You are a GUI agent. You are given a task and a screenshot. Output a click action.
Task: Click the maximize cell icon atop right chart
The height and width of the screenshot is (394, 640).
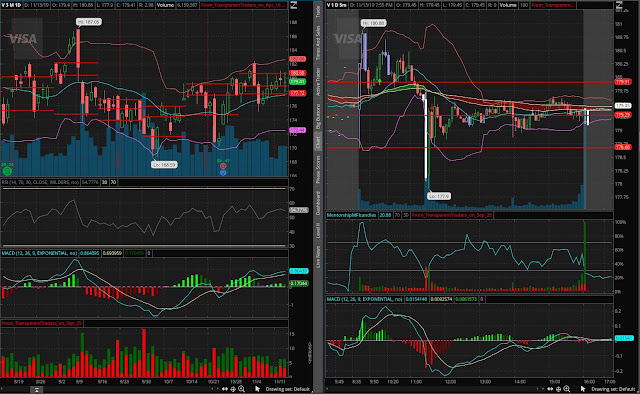pyautogui.click(x=619, y=5)
